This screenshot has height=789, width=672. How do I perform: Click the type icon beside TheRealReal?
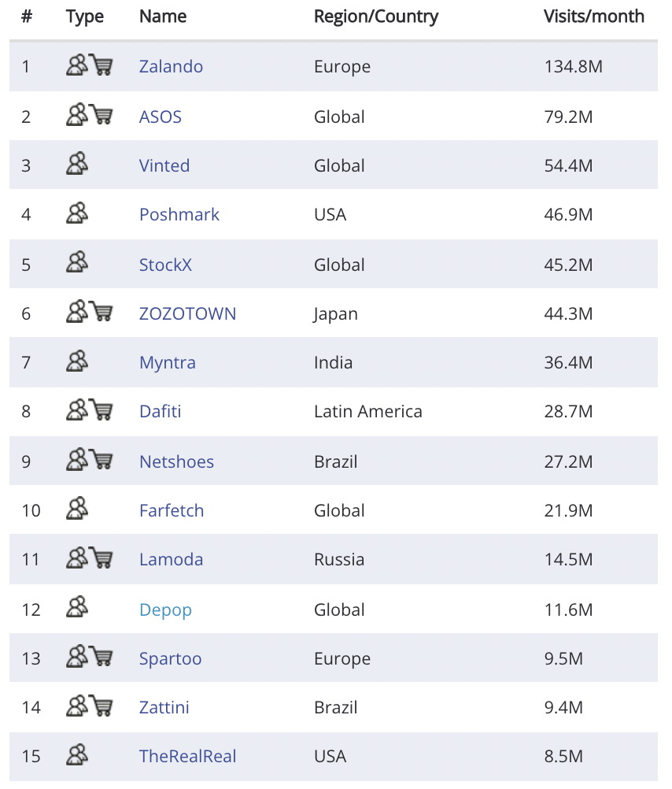[x=77, y=755]
